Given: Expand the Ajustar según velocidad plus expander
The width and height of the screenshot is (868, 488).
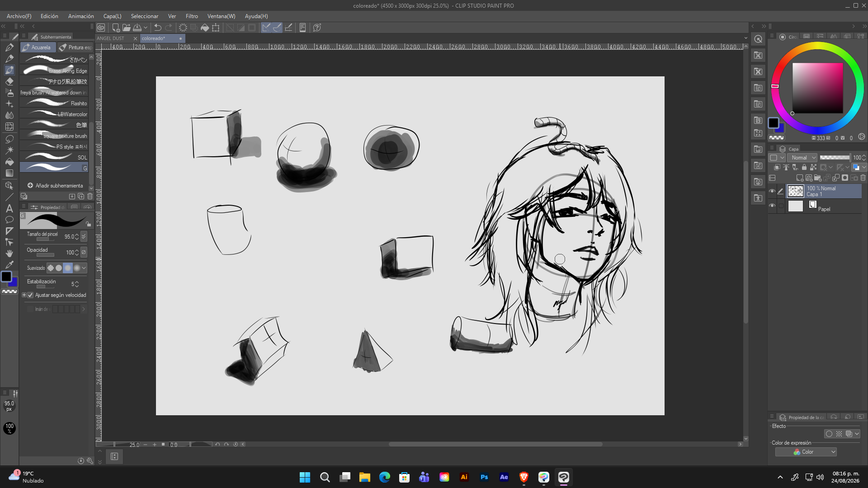Looking at the screenshot, I should (x=24, y=295).
